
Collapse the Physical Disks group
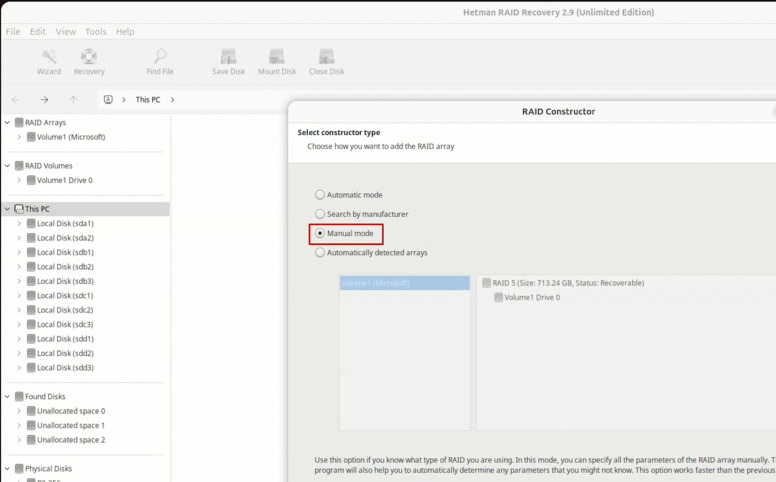click(7, 468)
